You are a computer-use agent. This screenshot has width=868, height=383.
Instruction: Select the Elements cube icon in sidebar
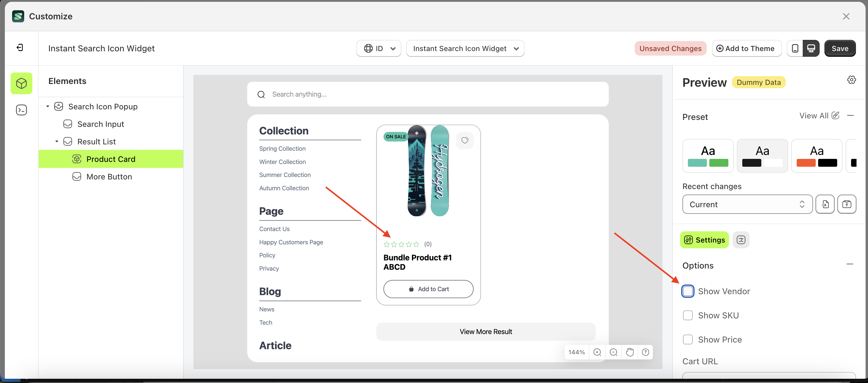point(21,83)
